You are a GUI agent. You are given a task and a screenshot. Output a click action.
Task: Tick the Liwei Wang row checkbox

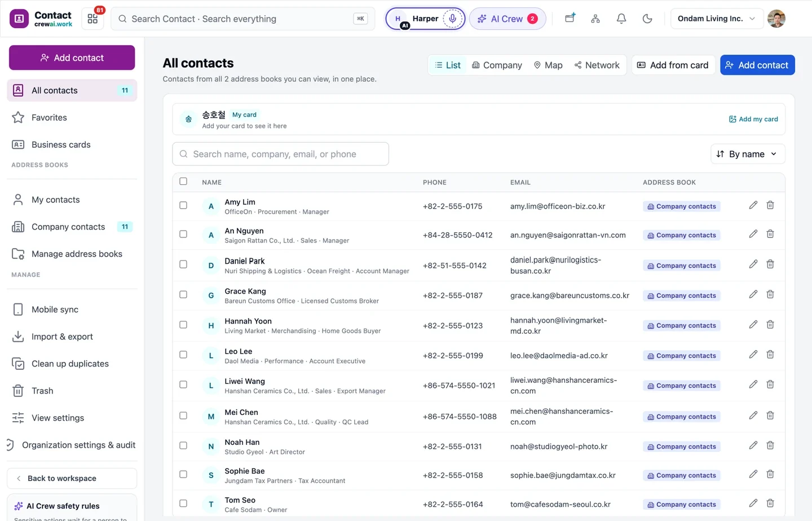pyautogui.click(x=183, y=385)
